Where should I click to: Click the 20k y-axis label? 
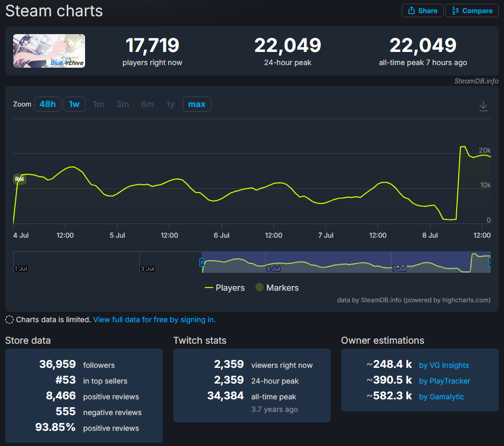point(485,151)
